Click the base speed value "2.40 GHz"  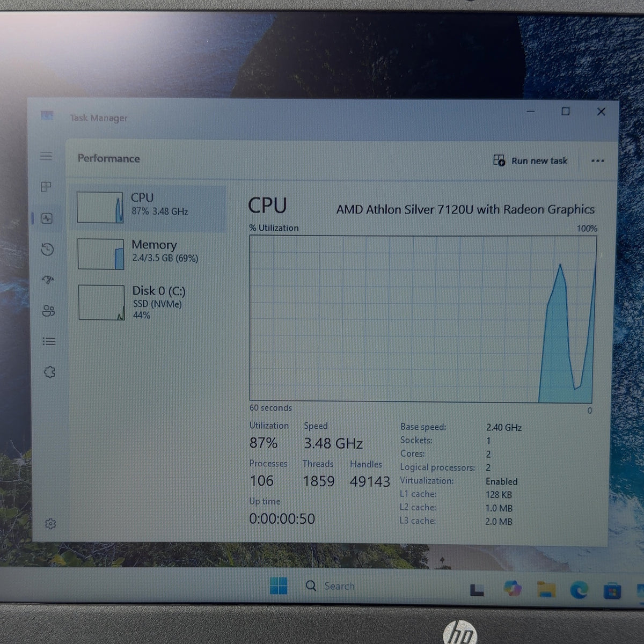[x=504, y=427]
